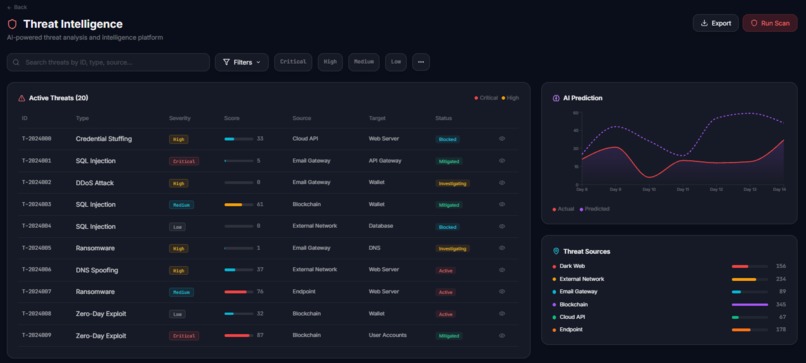Filter by Medium severity chip
Viewport: 806px width, 363px height.
(x=364, y=62)
